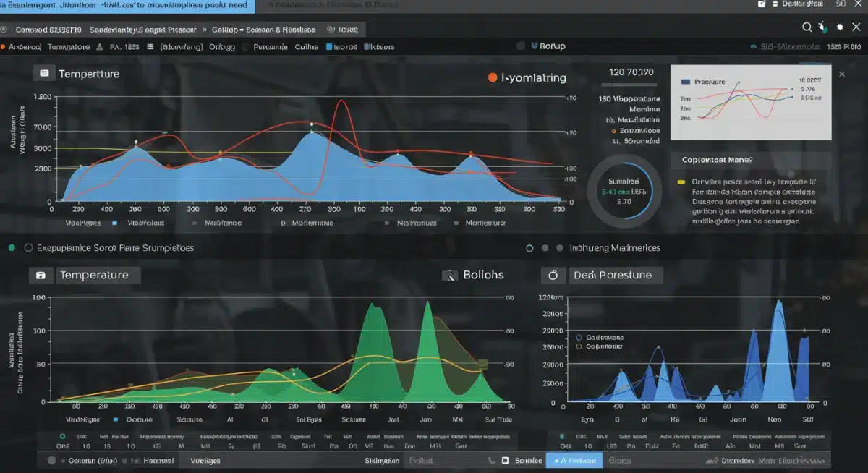Image resolution: width=868 pixels, height=473 pixels.
Task: Click the Sid-Miramots link at top right
Action: 789,46
